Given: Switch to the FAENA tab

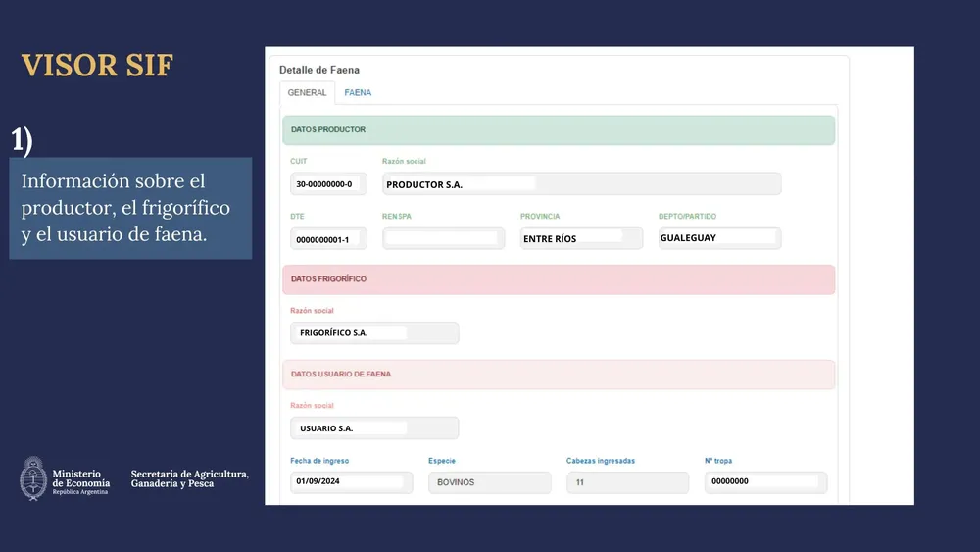Looking at the screenshot, I should (358, 93).
